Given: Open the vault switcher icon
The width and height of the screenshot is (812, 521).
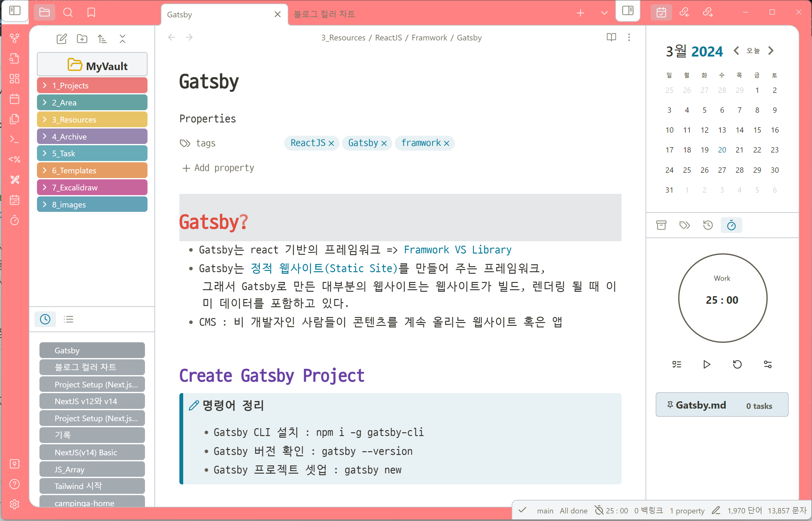Looking at the screenshot, I should click(15, 464).
